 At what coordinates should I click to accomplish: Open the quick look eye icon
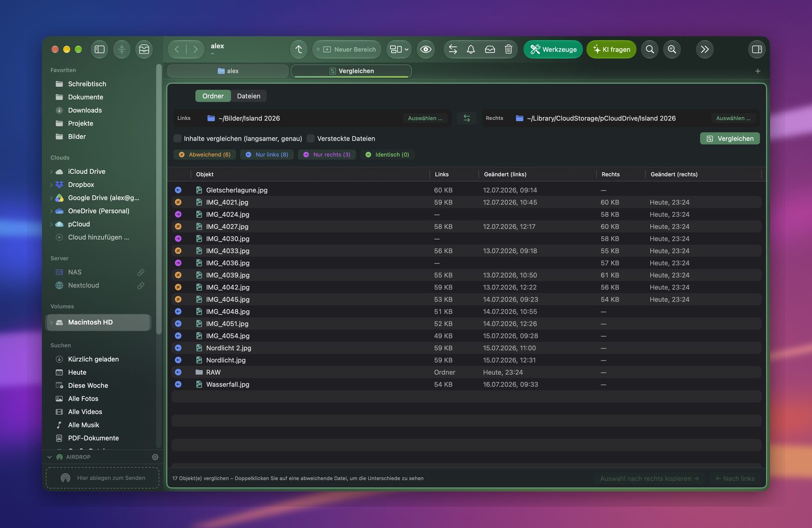tap(426, 49)
